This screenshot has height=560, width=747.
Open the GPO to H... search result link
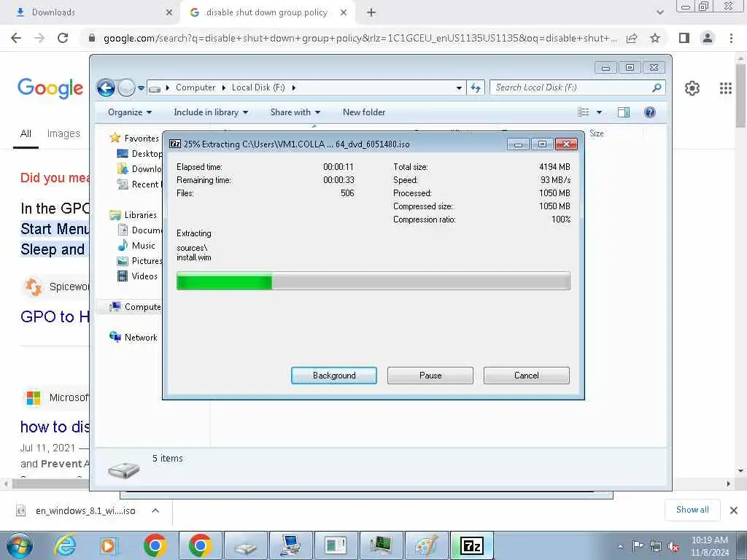pos(55,316)
